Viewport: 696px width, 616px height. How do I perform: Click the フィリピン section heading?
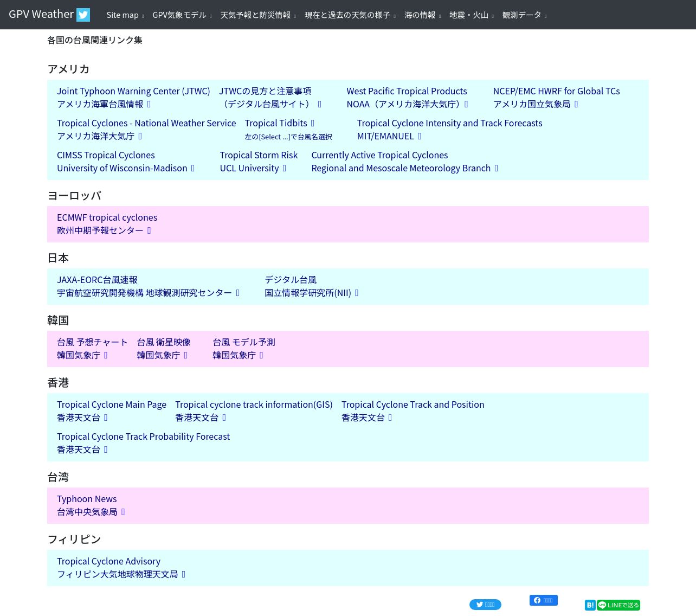click(x=74, y=539)
